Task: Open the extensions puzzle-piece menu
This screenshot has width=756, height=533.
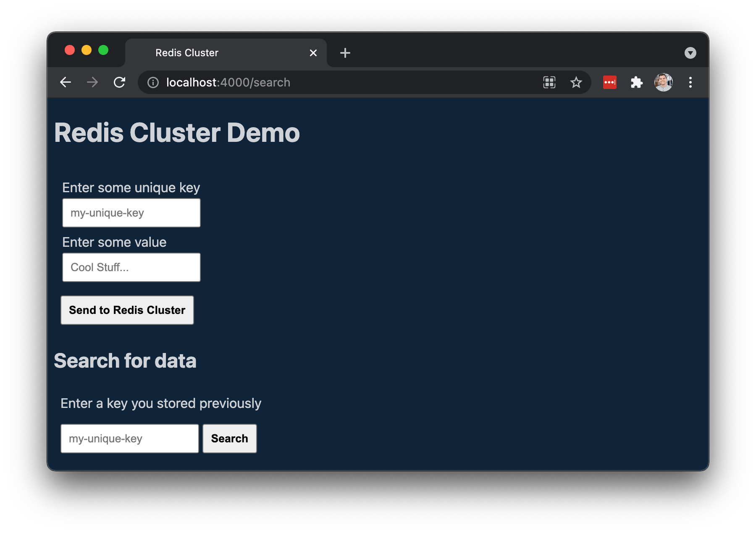Action: coord(636,82)
